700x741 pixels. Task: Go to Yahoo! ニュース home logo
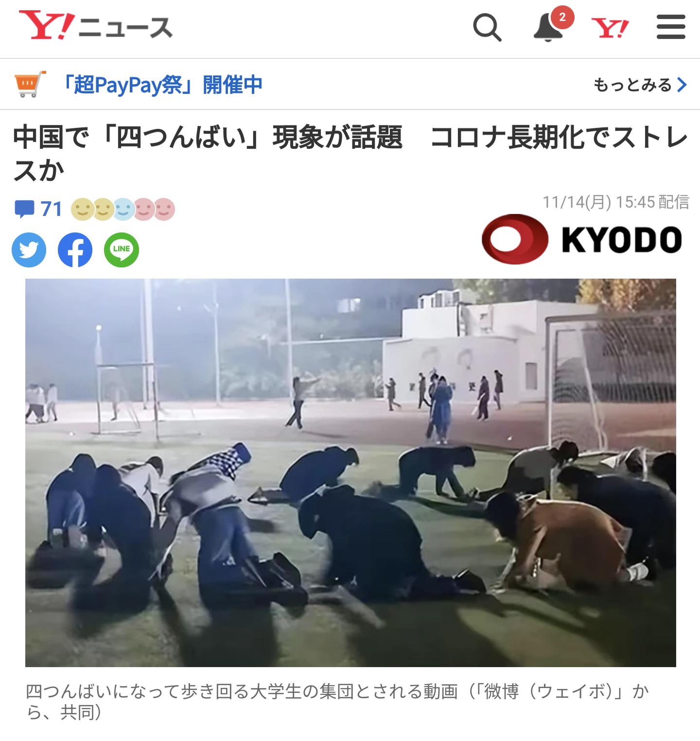click(x=96, y=26)
